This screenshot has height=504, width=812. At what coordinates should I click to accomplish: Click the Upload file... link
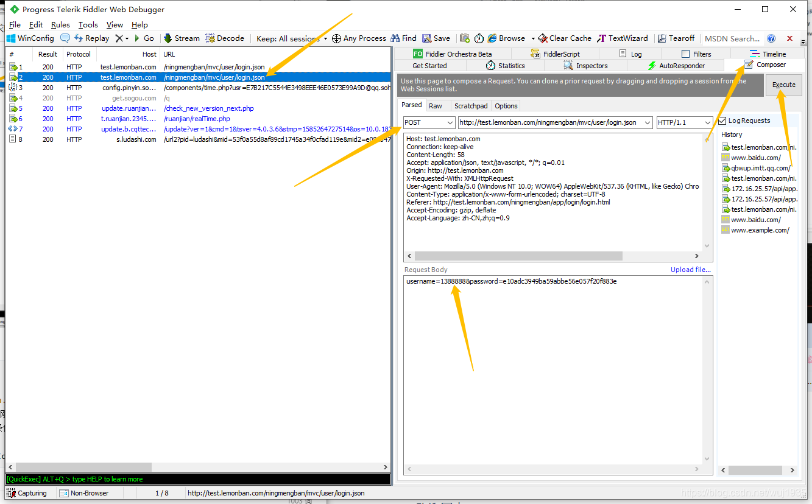pos(690,270)
